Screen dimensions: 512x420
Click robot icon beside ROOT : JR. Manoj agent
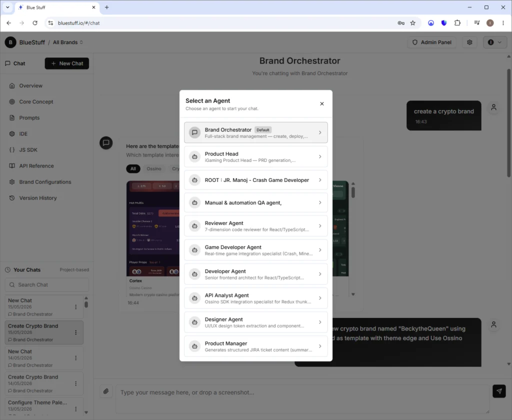(x=194, y=180)
